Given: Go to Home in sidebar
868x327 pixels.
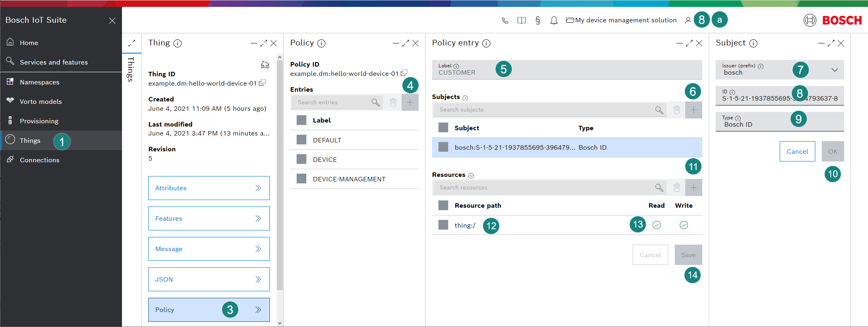Looking at the screenshot, I should (61, 43).
